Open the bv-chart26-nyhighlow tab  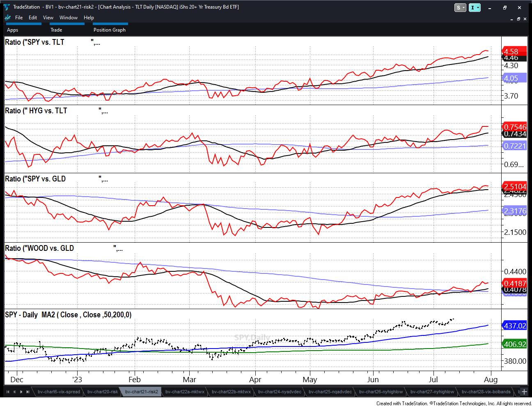tap(381, 392)
